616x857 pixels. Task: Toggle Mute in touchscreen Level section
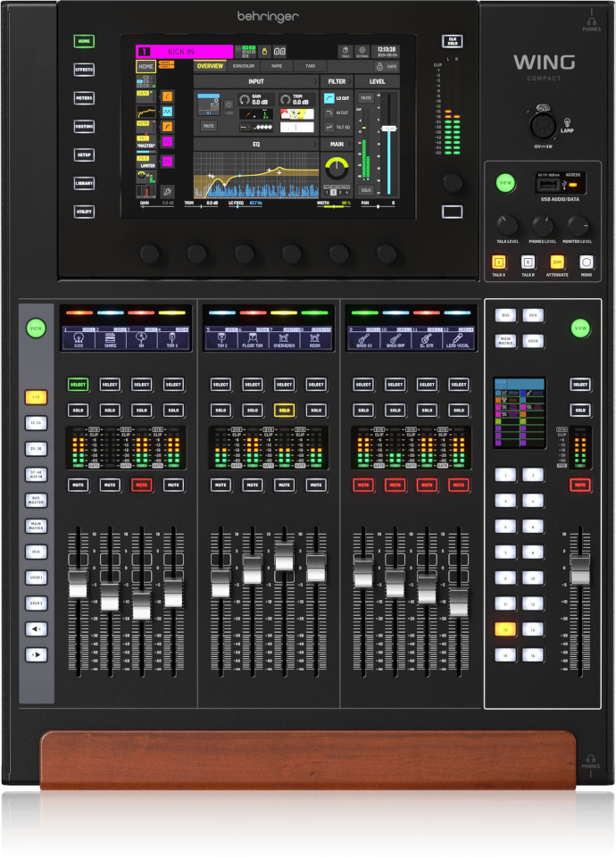tap(366, 98)
